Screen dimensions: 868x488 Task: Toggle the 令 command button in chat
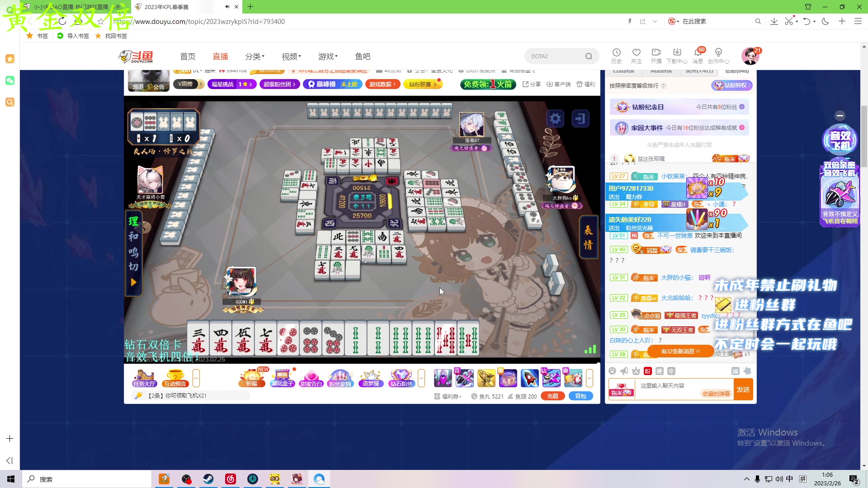tap(671, 371)
